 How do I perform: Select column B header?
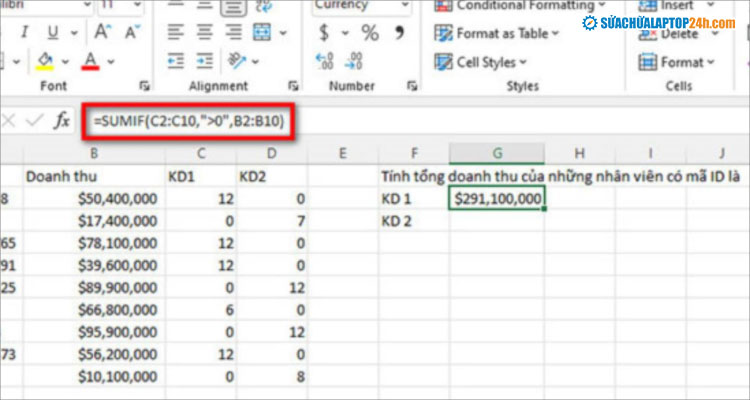[94, 153]
